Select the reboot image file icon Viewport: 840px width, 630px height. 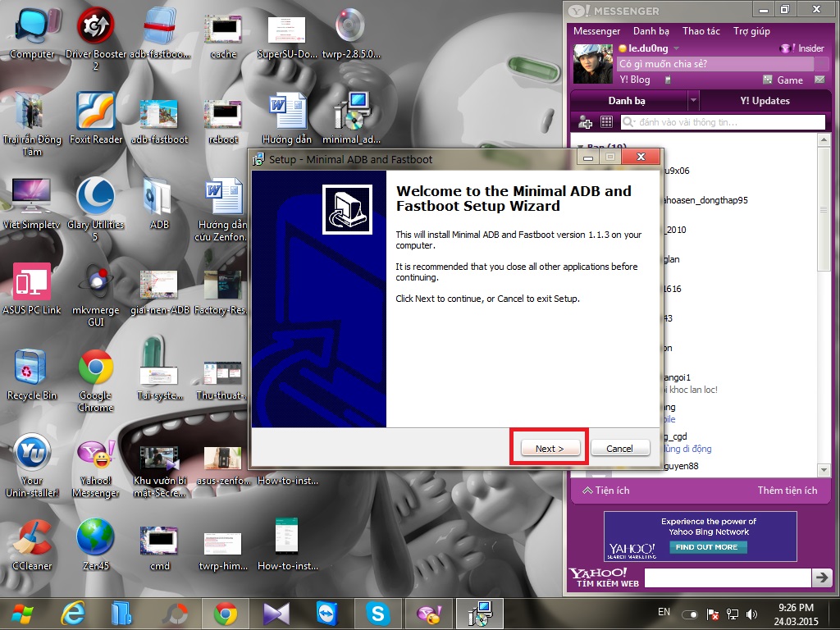point(223,121)
